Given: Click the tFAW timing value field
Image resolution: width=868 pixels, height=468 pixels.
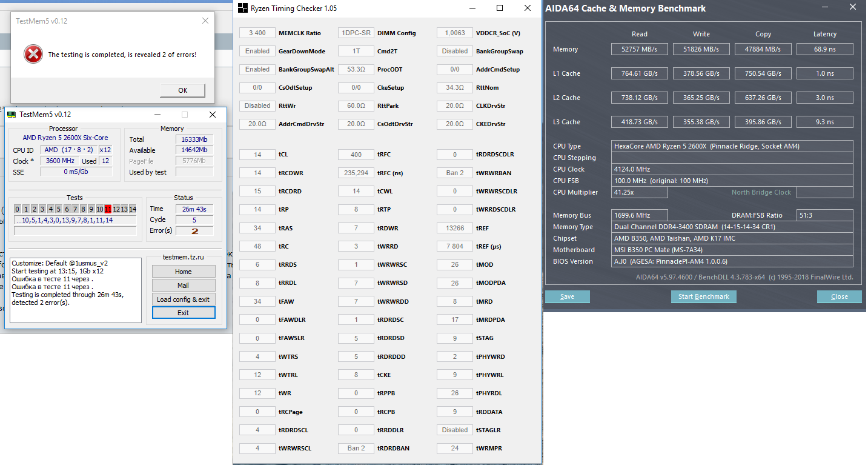Looking at the screenshot, I should click(x=257, y=301).
